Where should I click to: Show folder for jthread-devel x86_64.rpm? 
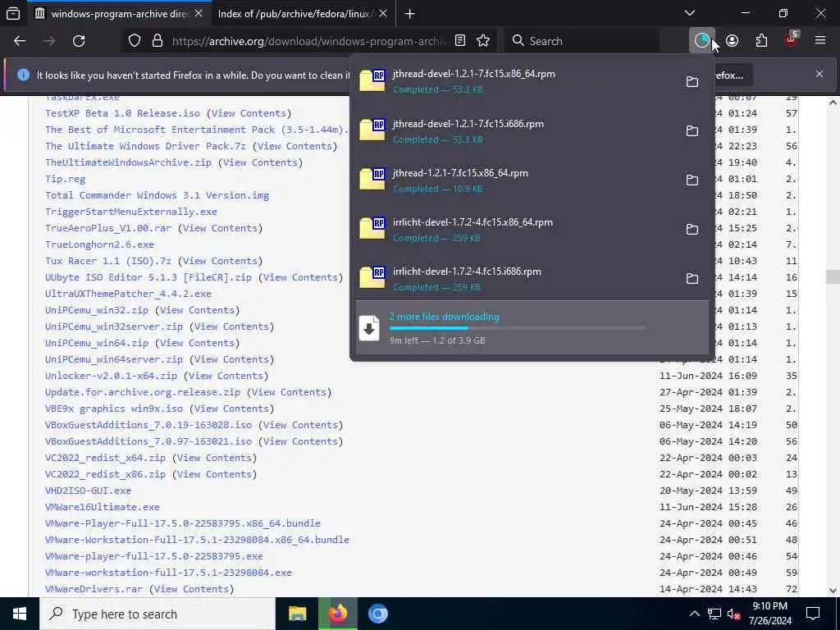[692, 81]
